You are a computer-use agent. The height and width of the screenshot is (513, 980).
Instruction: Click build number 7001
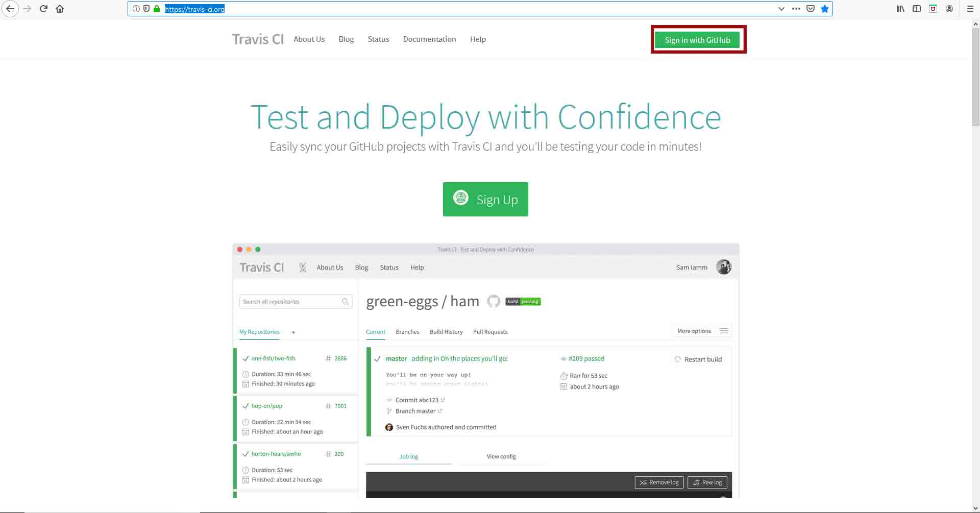(x=340, y=406)
